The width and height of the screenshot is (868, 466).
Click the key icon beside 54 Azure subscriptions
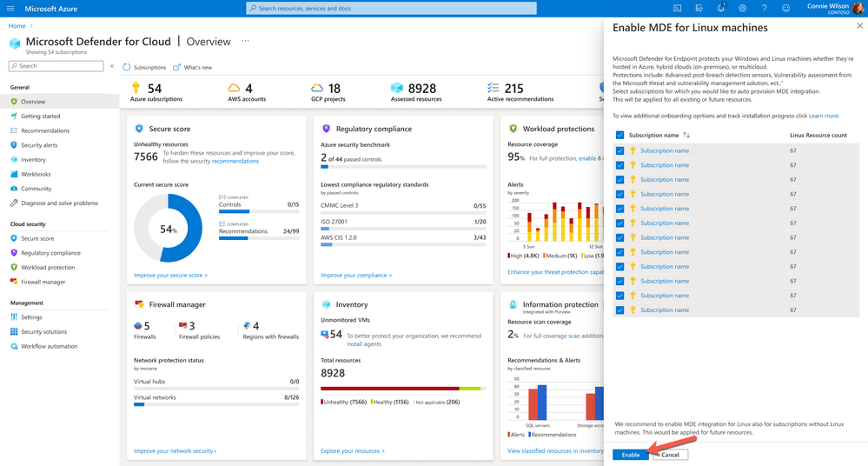pos(136,88)
